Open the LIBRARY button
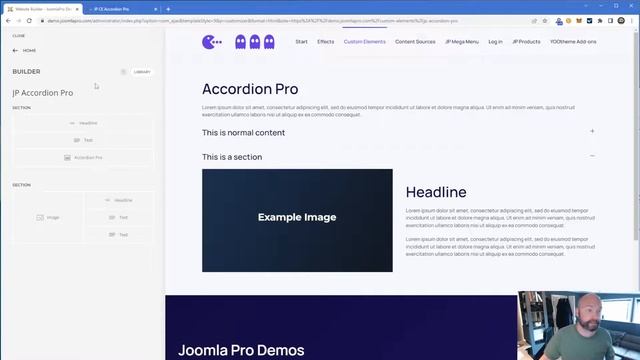The width and height of the screenshot is (640, 360). [142, 72]
